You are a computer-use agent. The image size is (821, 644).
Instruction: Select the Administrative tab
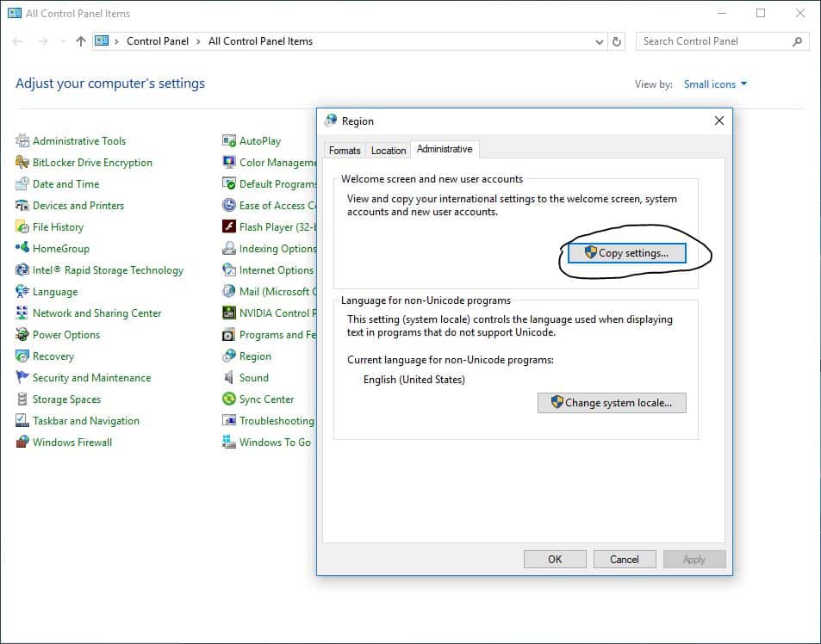(445, 149)
